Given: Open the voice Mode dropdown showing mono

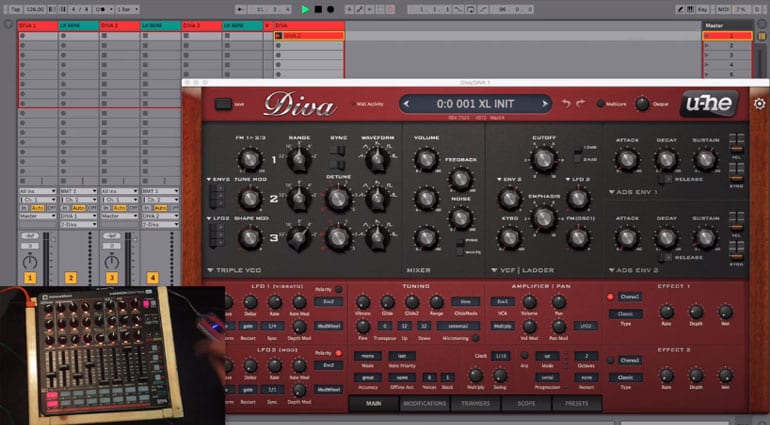Looking at the screenshot, I should pos(368,356).
